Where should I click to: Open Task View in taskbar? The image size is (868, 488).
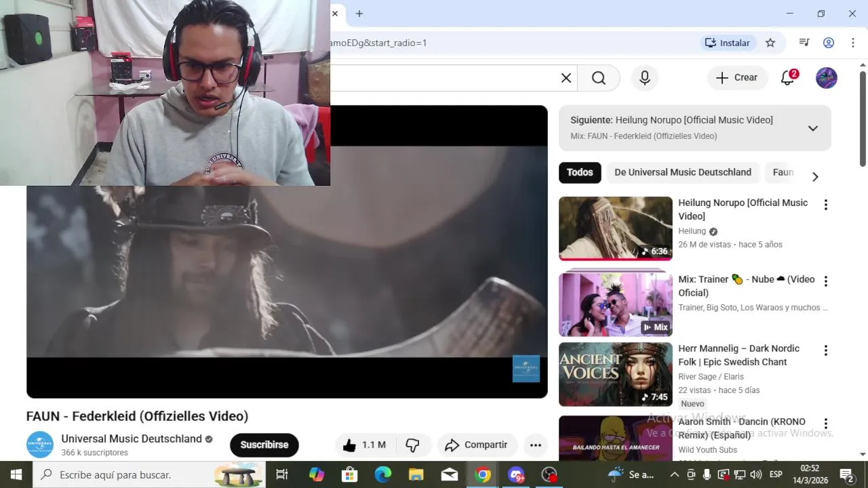point(282,474)
